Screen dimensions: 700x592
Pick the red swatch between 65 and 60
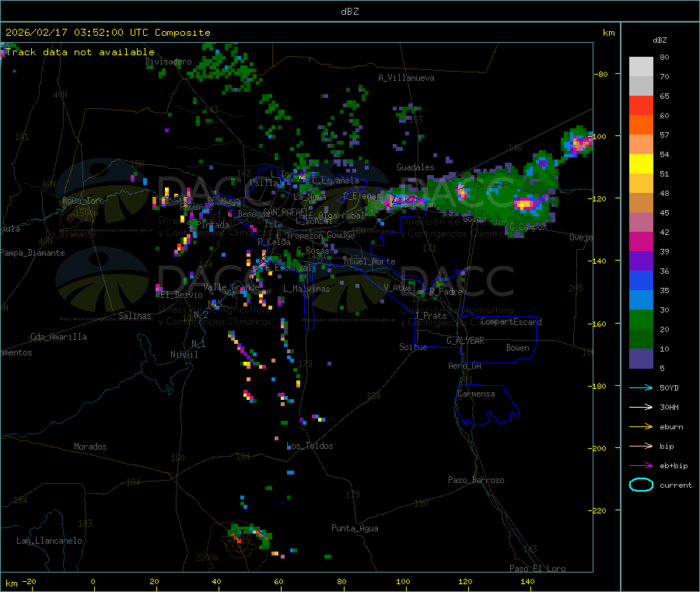coord(641,106)
